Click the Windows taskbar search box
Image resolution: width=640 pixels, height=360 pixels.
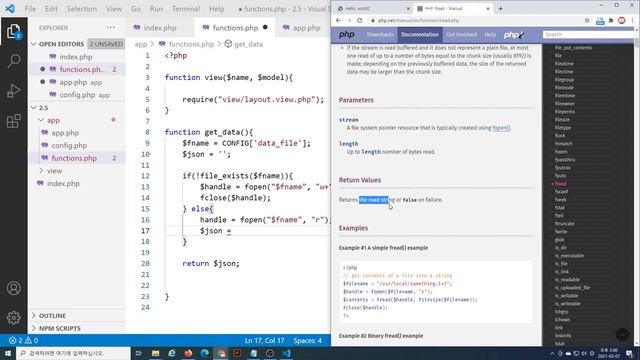73,353
